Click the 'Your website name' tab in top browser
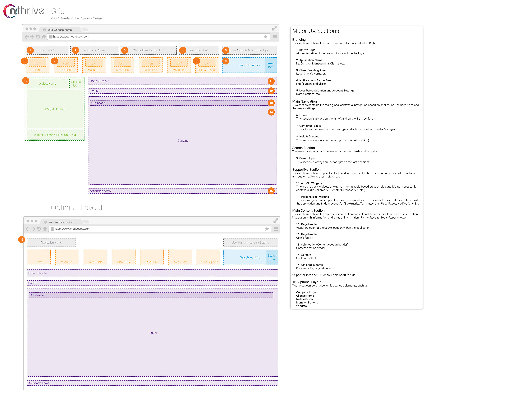 [x=60, y=30]
